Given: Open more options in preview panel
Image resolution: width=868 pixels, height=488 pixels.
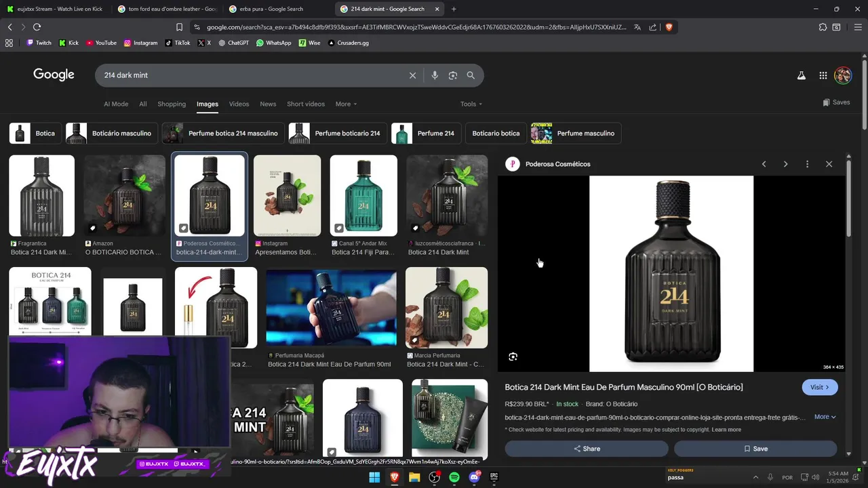Looking at the screenshot, I should [807, 164].
